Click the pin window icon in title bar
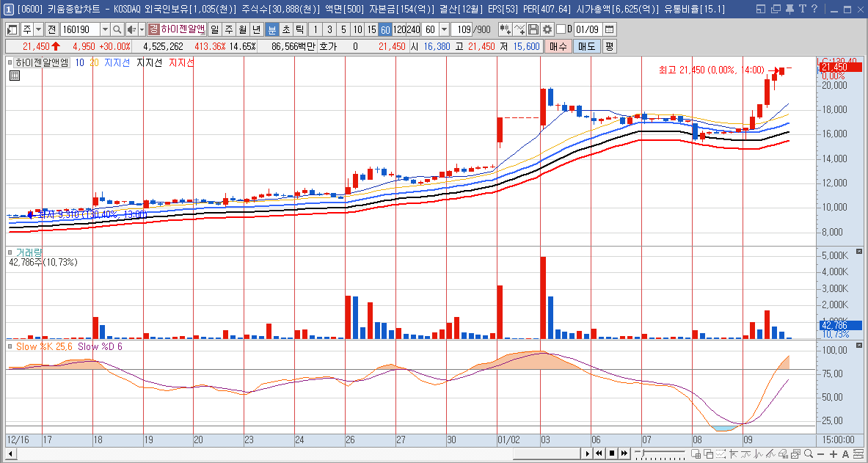 click(x=789, y=9)
